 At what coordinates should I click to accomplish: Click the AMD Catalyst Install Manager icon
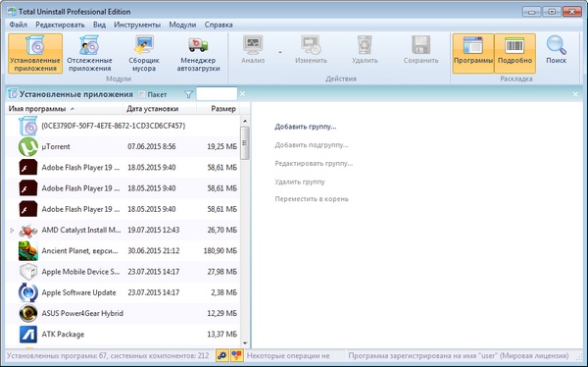point(28,231)
